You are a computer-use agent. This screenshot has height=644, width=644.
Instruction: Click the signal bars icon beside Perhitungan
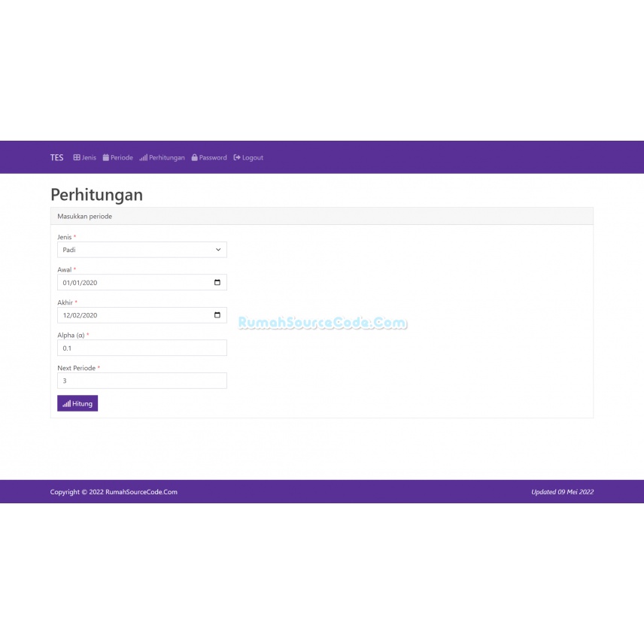pos(143,158)
